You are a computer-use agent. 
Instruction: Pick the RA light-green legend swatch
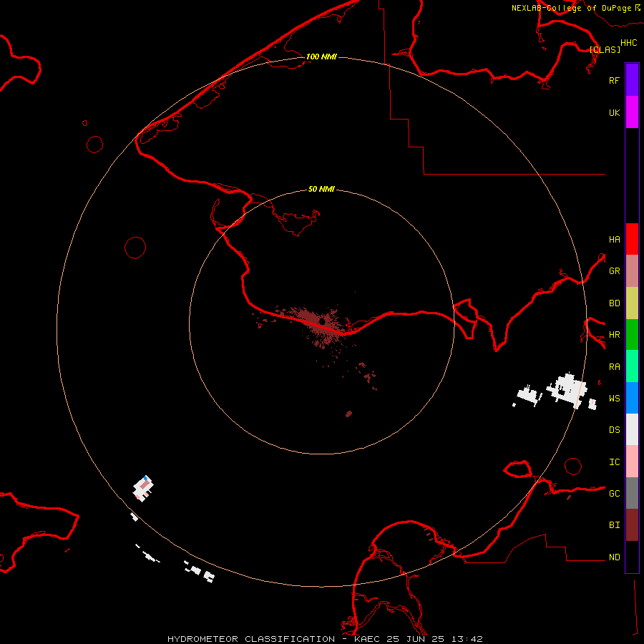[632, 366]
